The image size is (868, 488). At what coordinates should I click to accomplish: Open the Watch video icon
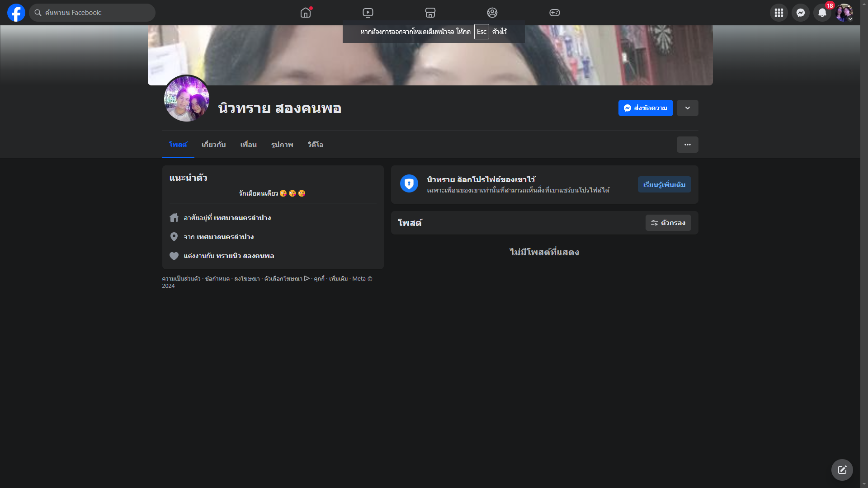[x=368, y=13]
